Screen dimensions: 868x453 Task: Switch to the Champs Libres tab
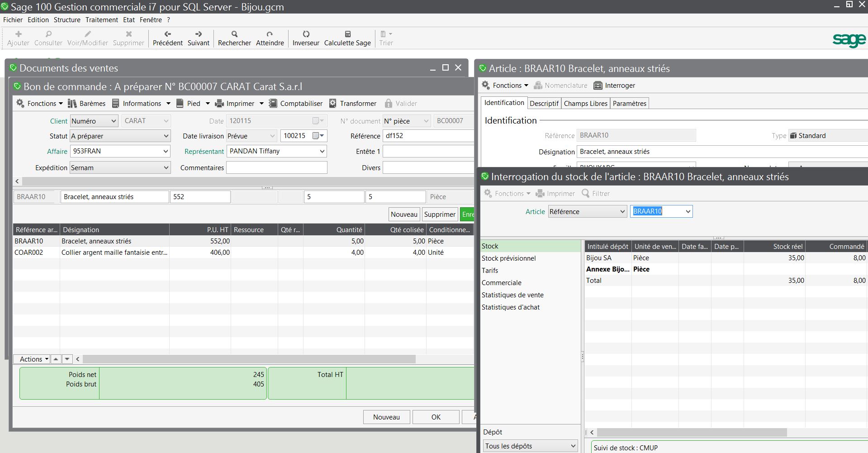point(586,103)
